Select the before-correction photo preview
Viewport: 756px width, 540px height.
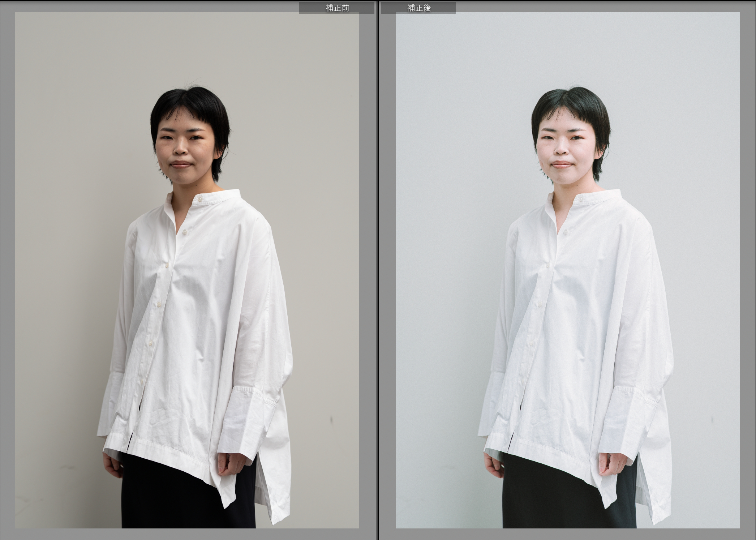tap(187, 270)
